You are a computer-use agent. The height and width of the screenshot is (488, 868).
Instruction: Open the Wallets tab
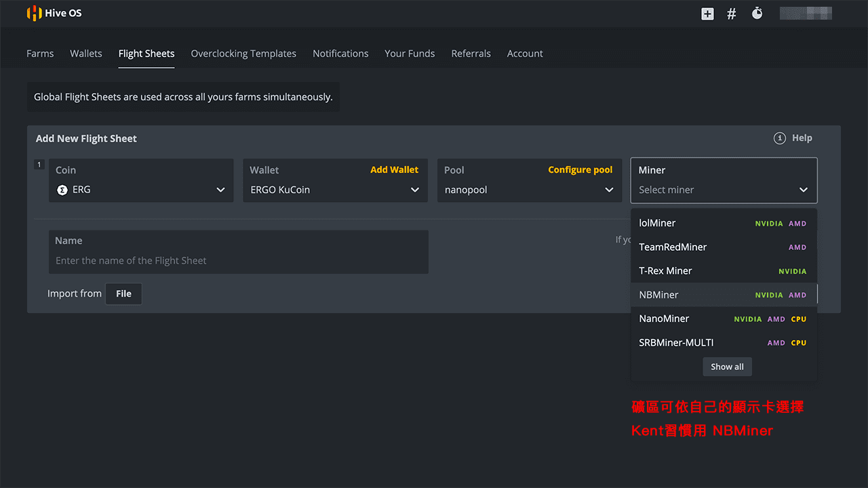86,54
